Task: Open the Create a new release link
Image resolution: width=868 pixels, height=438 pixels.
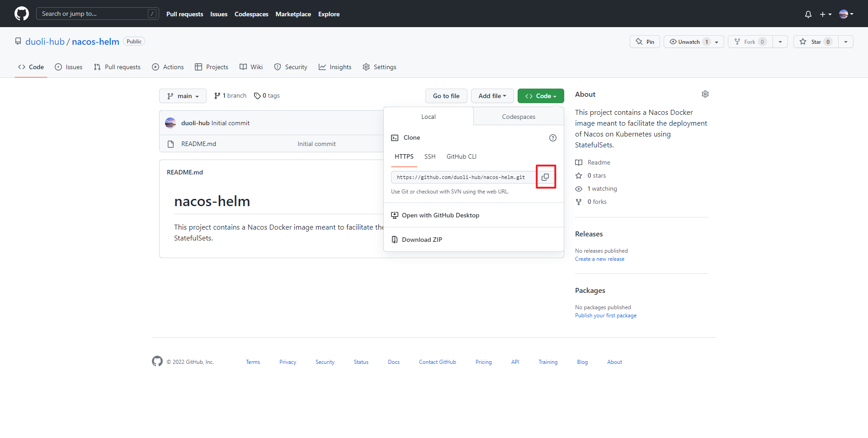Action: (599, 259)
